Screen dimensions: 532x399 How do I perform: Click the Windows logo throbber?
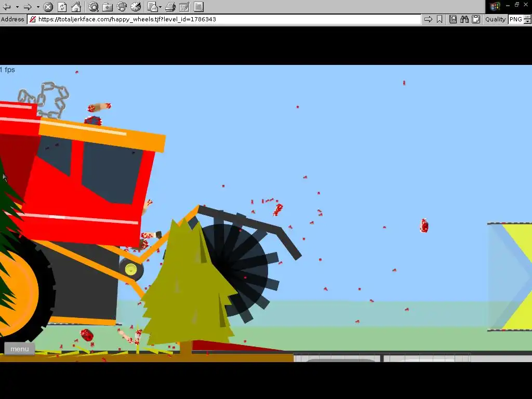[x=495, y=6]
